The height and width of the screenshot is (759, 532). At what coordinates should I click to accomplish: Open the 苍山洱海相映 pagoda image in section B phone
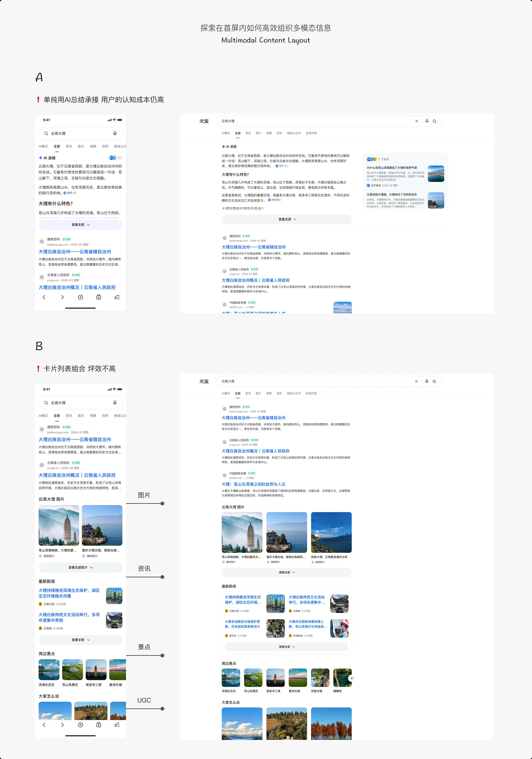coord(59,525)
